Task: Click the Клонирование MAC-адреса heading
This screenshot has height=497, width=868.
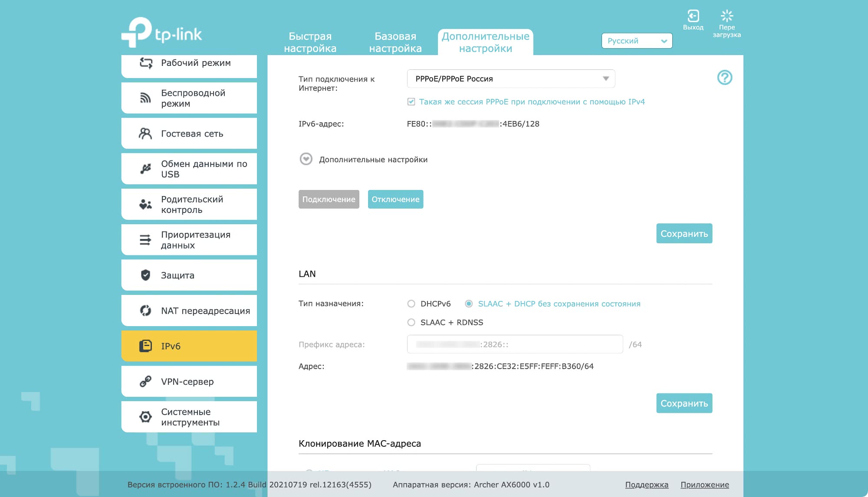Action: [x=360, y=443]
